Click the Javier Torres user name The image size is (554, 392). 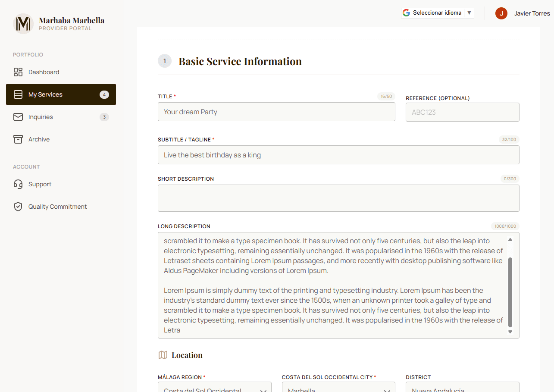coord(532,13)
